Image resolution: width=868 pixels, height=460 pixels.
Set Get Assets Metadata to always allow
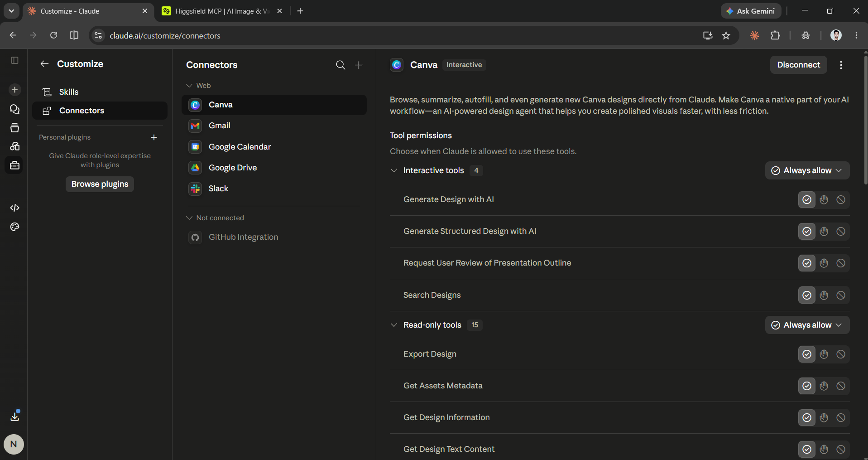click(x=807, y=386)
